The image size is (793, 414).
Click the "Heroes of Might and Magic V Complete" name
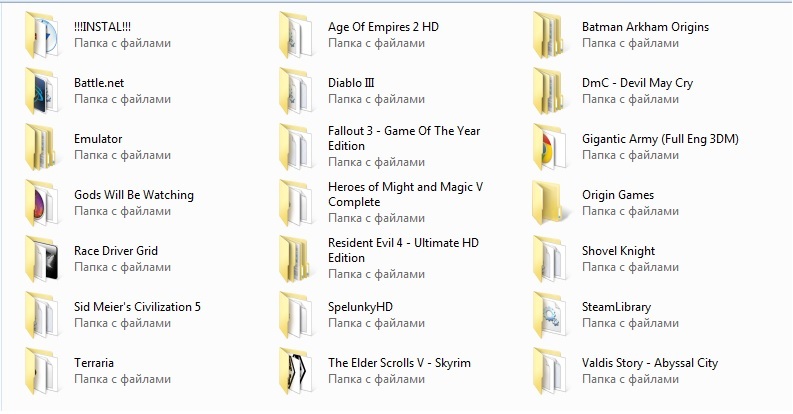click(x=406, y=195)
